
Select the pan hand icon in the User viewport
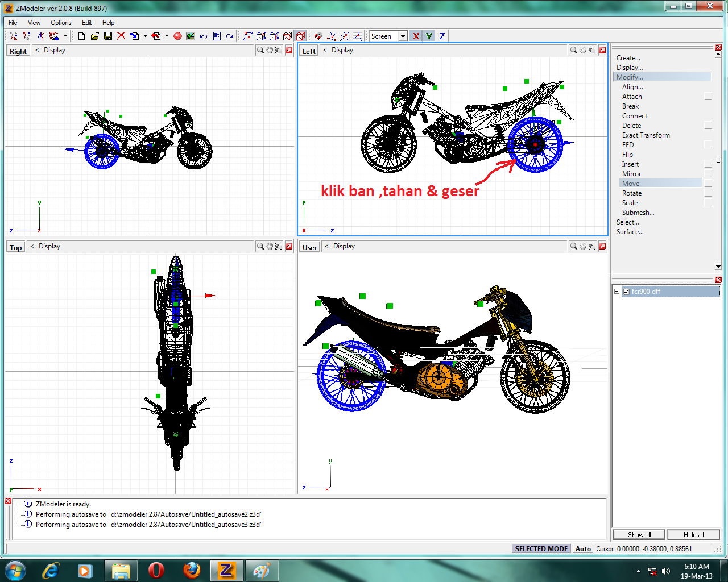[x=582, y=246]
